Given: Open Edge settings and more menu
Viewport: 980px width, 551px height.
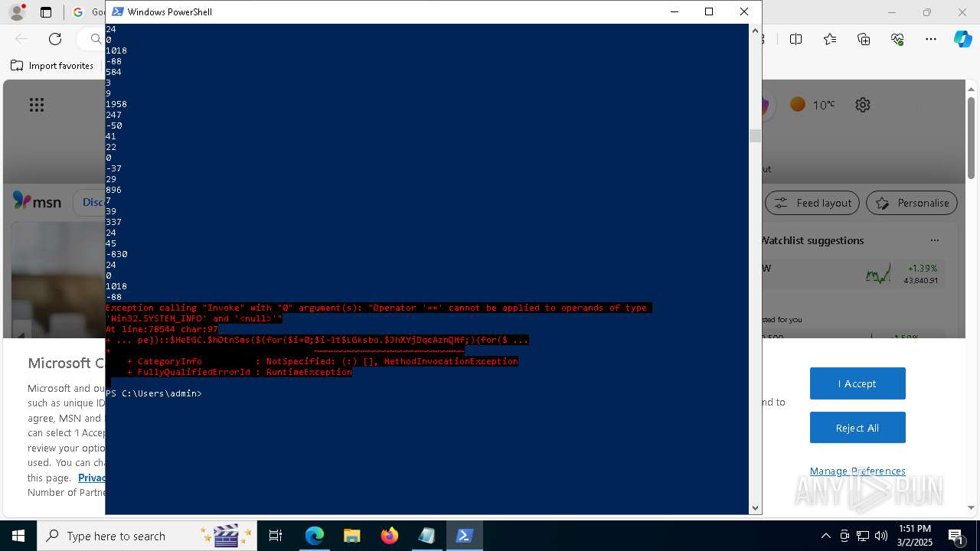Looking at the screenshot, I should click(931, 39).
